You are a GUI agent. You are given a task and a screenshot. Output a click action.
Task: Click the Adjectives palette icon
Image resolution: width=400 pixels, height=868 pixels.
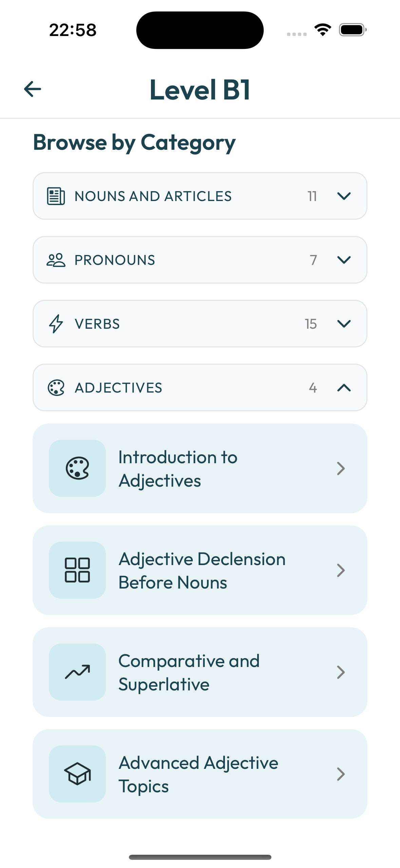click(x=55, y=387)
